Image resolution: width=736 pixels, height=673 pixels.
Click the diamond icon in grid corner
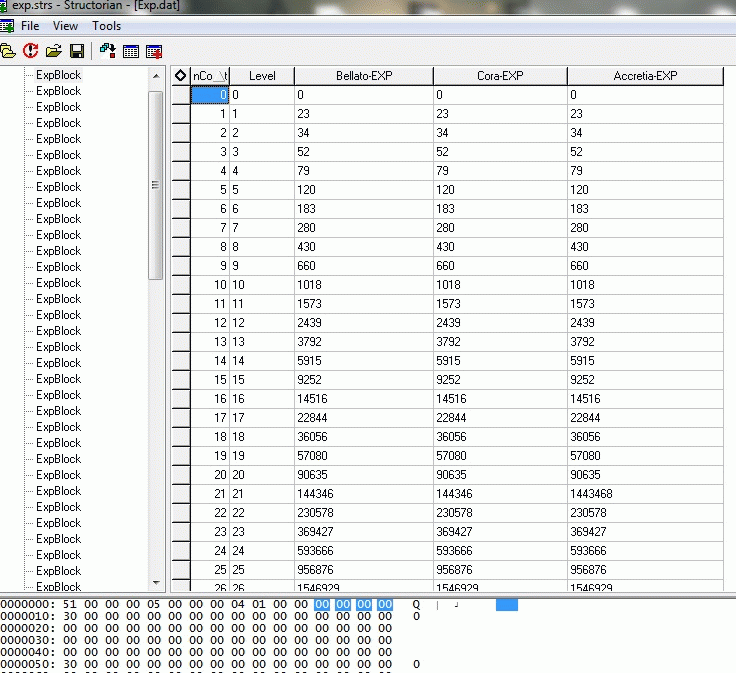point(180,76)
